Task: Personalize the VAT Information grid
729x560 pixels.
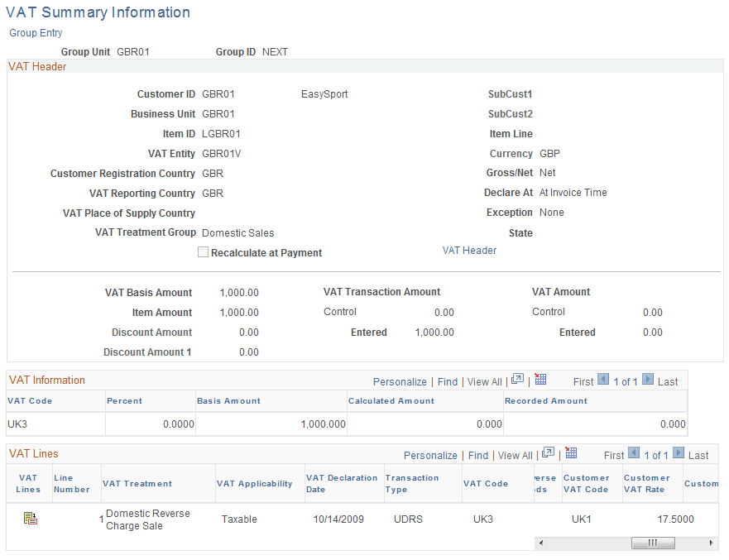Action: click(400, 381)
